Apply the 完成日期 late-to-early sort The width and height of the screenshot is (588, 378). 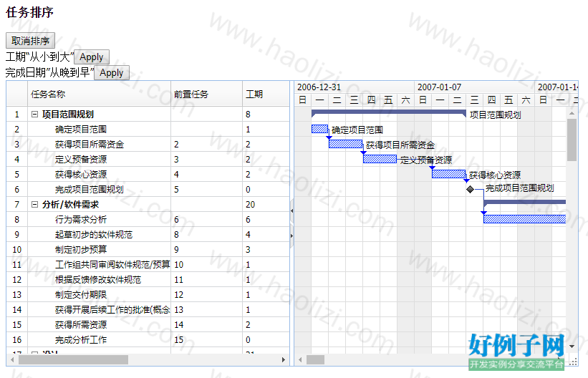pos(112,73)
